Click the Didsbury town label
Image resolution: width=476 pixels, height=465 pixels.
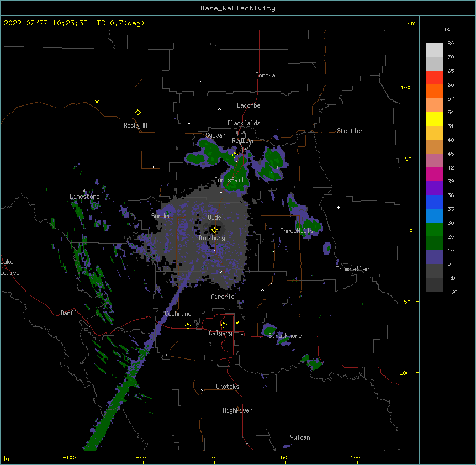pos(212,238)
